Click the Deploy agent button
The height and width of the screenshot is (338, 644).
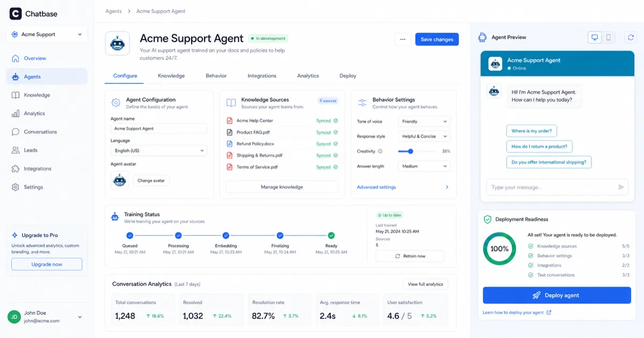pyautogui.click(x=557, y=295)
